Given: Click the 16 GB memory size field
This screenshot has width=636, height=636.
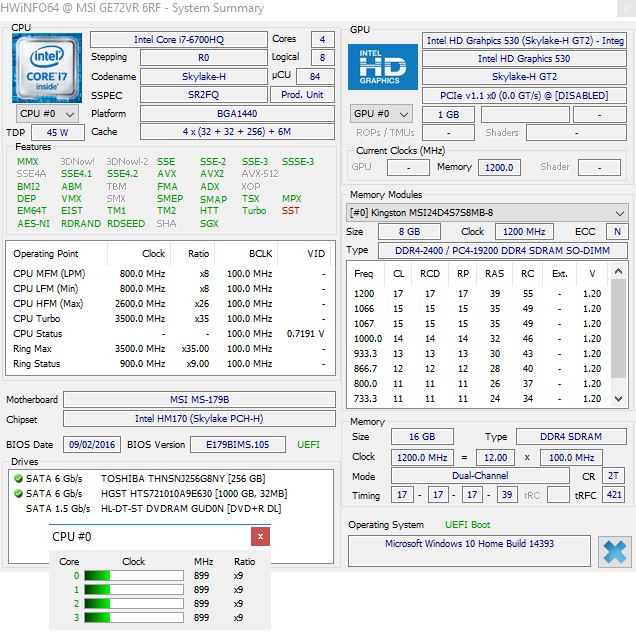Looking at the screenshot, I should point(422,437).
